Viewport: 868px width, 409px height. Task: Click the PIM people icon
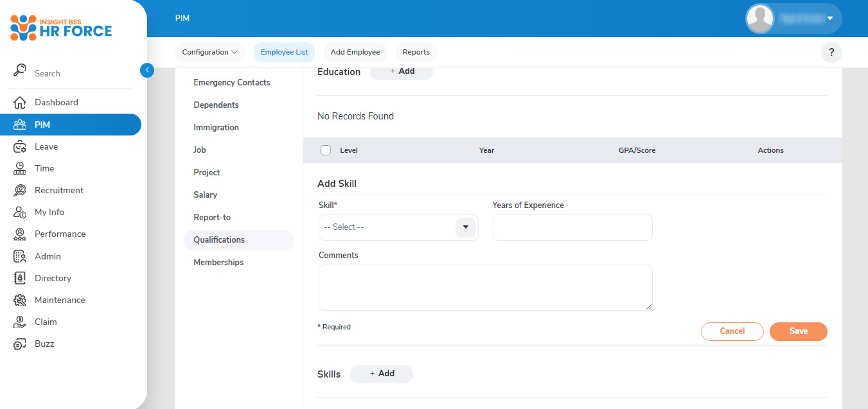tap(20, 125)
